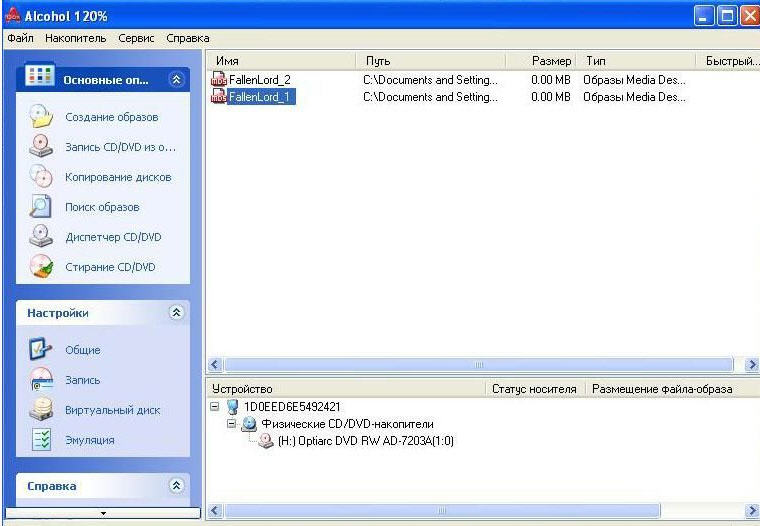The image size is (760, 526).
Task: Click the mds icon of FallenLord_1
Action: click(x=219, y=96)
